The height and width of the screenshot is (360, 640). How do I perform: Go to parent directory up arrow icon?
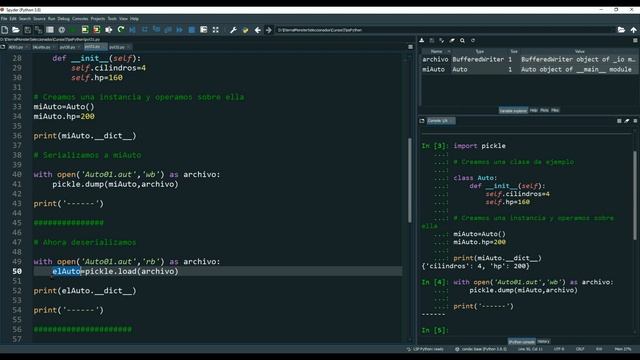coord(633,30)
